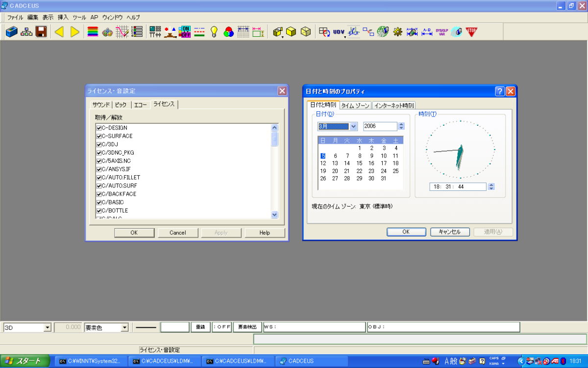
Task: Click the A-B distance measure icon
Action: point(427,32)
